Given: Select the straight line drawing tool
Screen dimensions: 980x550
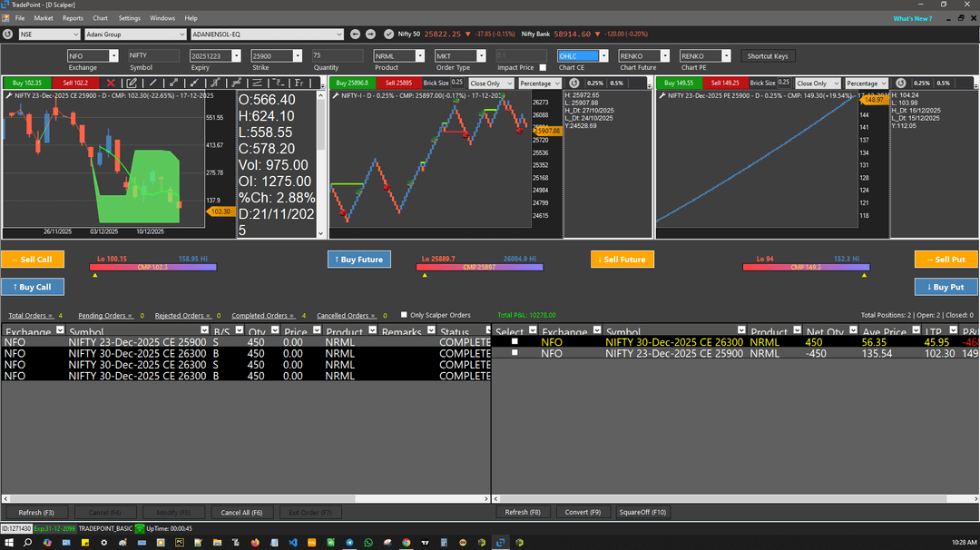Looking at the screenshot, I should [x=152, y=83].
